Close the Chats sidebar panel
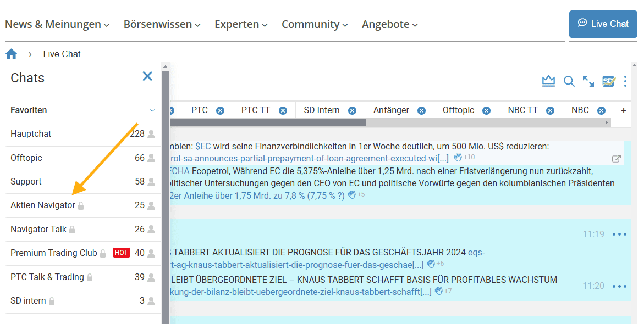 147,76
